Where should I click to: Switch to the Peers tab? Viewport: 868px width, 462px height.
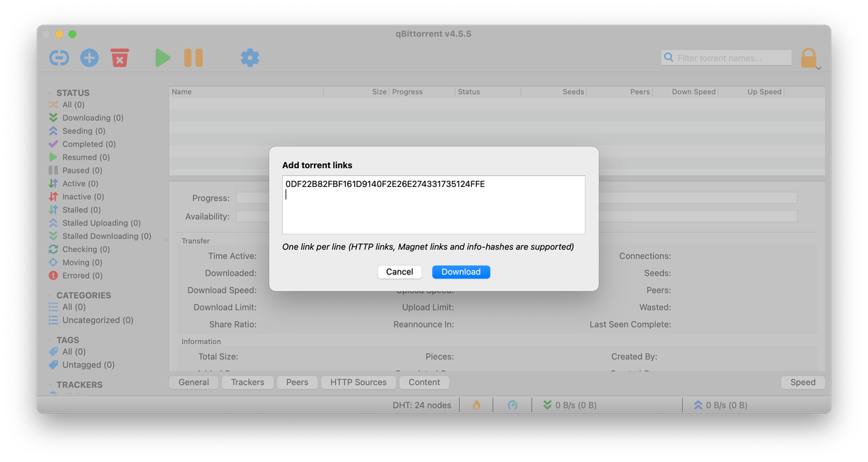[297, 382]
